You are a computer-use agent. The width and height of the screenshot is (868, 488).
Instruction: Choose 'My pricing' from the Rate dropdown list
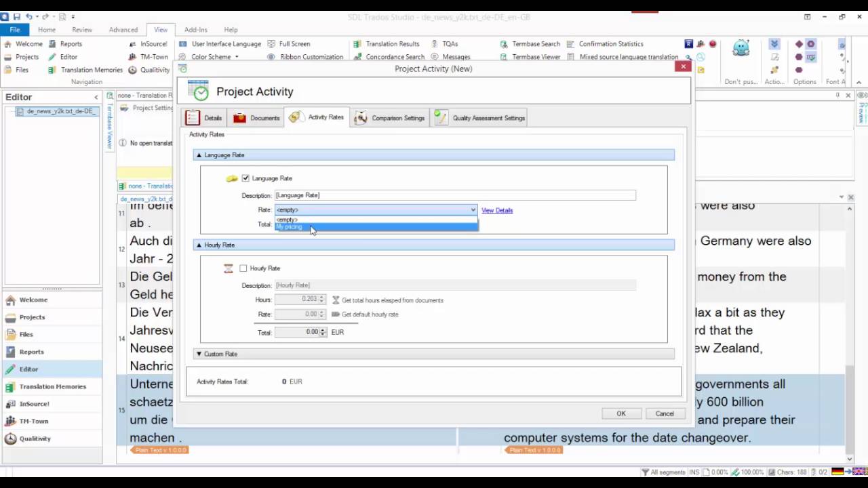[x=376, y=227]
